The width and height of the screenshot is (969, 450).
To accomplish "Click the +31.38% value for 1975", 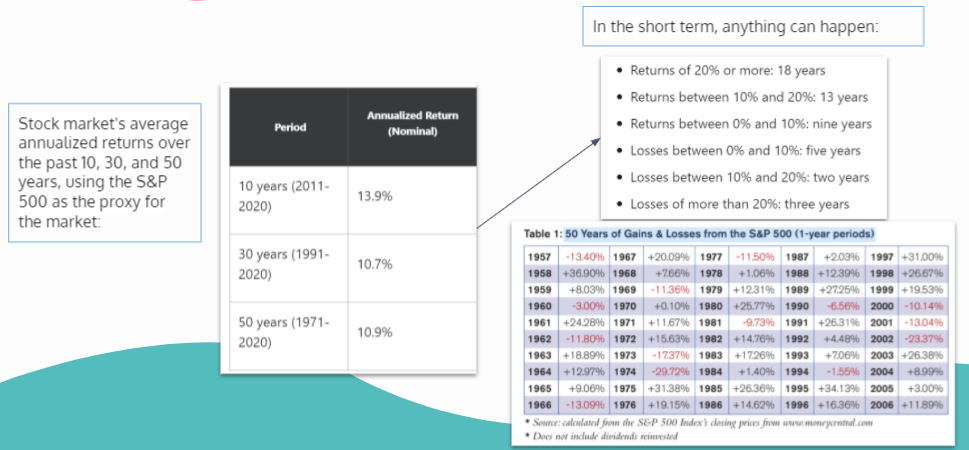I will 671,389.
